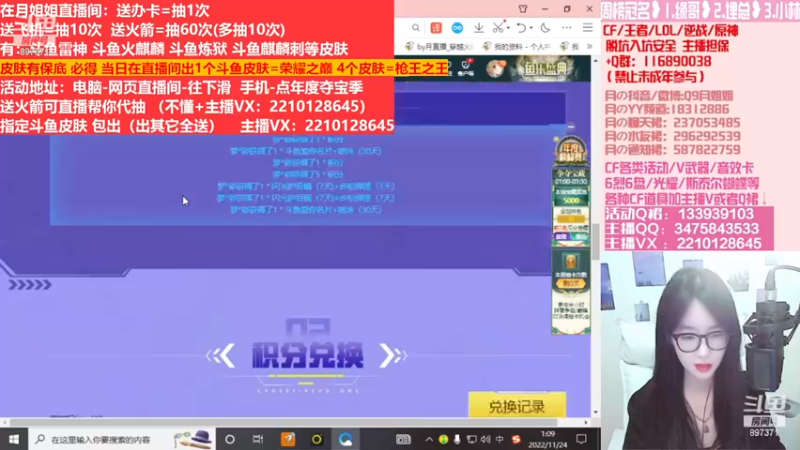Click the 兑换记录 yellow button
Image resolution: width=800 pixels, height=450 pixels.
coord(517,406)
